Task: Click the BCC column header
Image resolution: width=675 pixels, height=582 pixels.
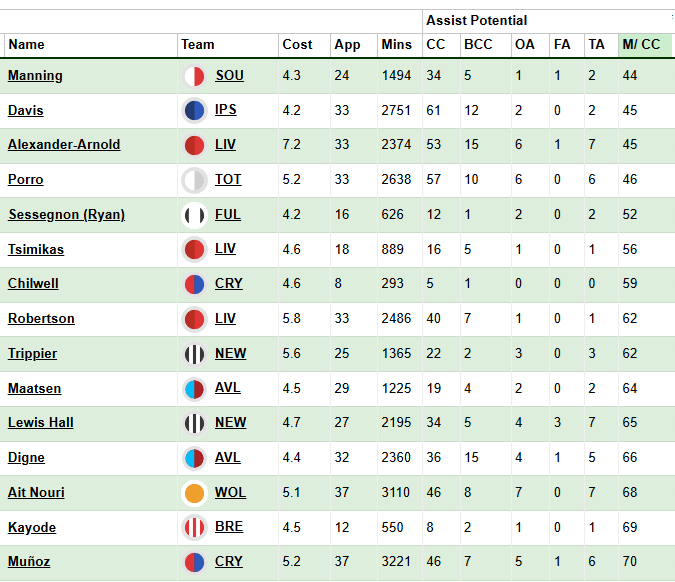Action: pyautogui.click(x=477, y=45)
